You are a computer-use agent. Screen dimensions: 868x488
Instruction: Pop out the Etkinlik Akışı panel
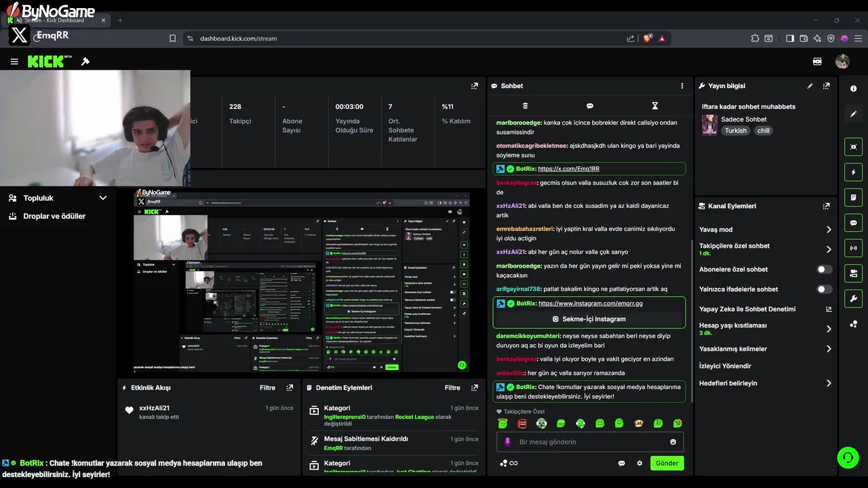click(x=290, y=388)
